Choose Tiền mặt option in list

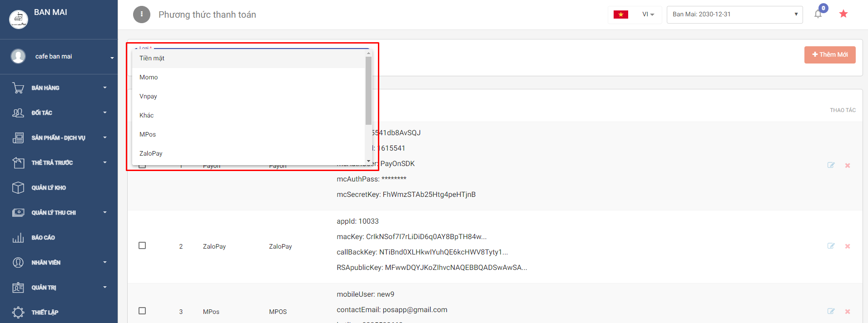(152, 59)
